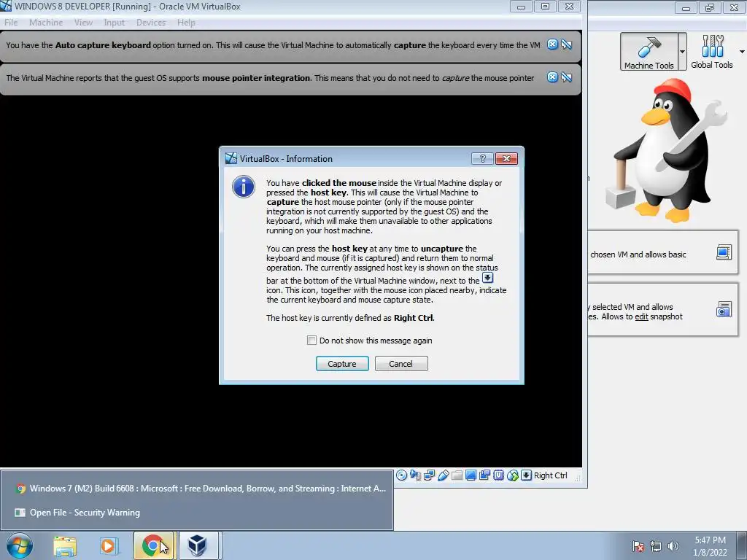The height and width of the screenshot is (560, 747).
Task: Expand the Global Tools dropdown arrow
Action: (742, 52)
